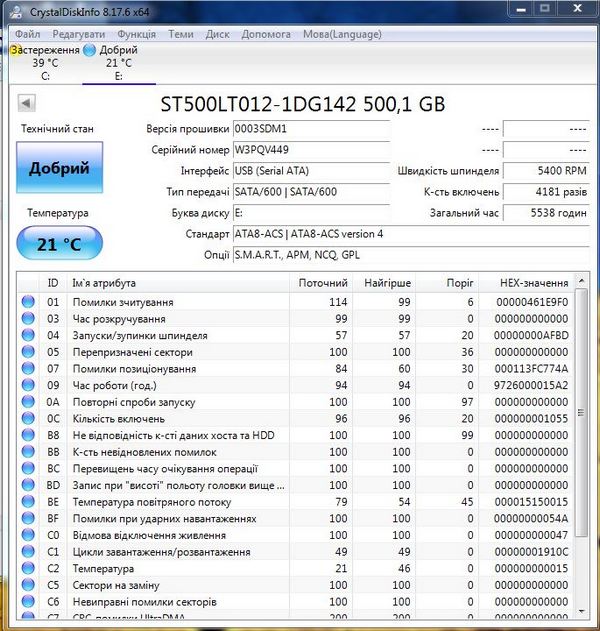Click the status orb for attribute 05 row
The width and height of the screenshot is (600, 631).
tap(28, 352)
